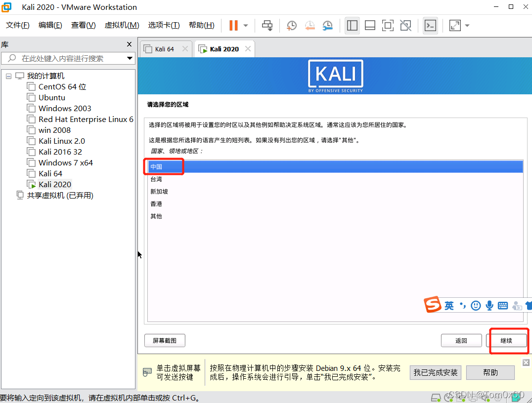Click the Unity mode icon
This screenshot has width=532, height=403.
[x=406, y=25]
